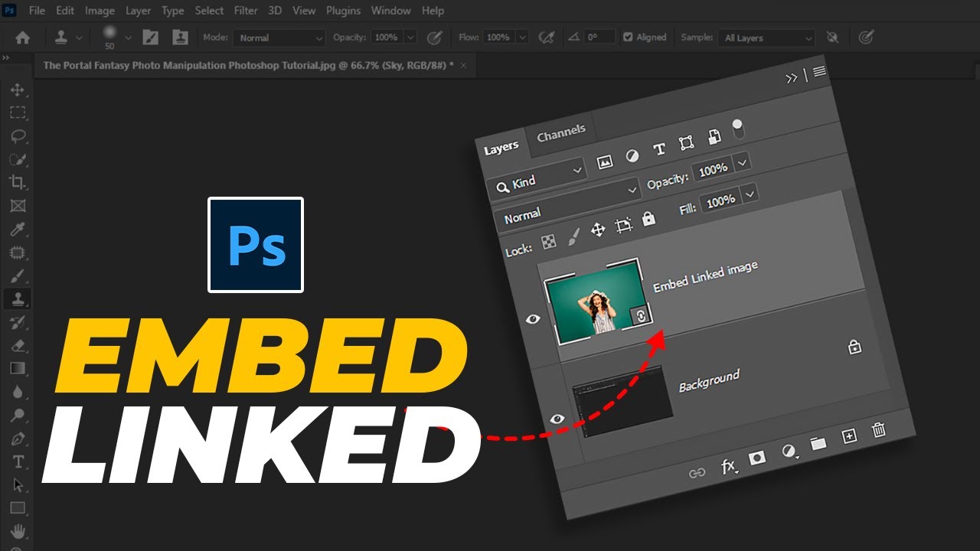
Task: Select the Path Selection tool
Action: tap(17, 485)
